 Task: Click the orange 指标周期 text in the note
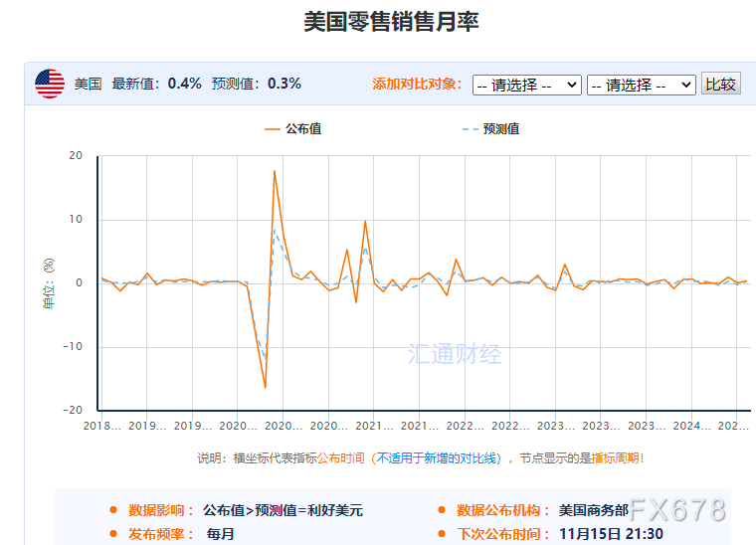point(616,458)
